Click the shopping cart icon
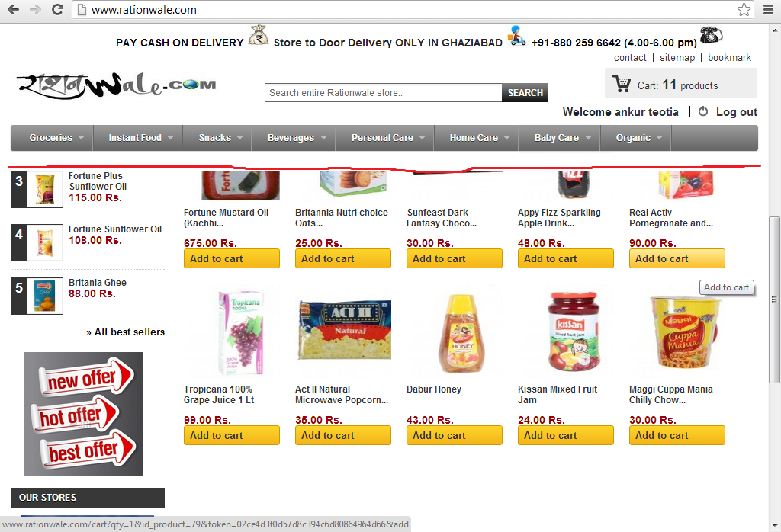Viewport: 781px width, 532px height. click(x=621, y=84)
